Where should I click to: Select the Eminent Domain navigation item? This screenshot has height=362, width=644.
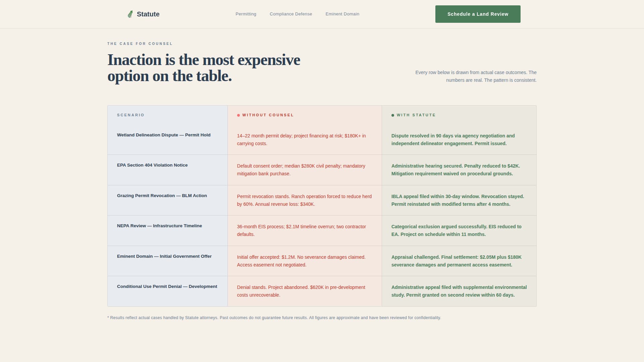click(342, 14)
